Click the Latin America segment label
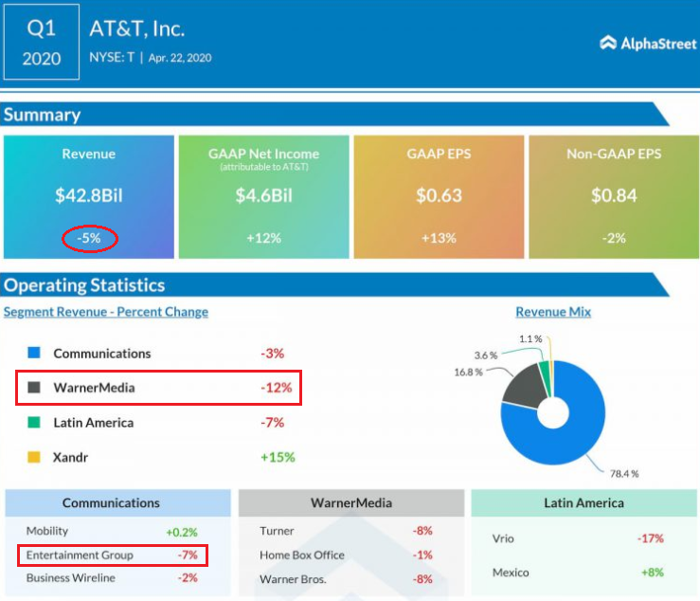The image size is (700, 601). [x=94, y=423]
